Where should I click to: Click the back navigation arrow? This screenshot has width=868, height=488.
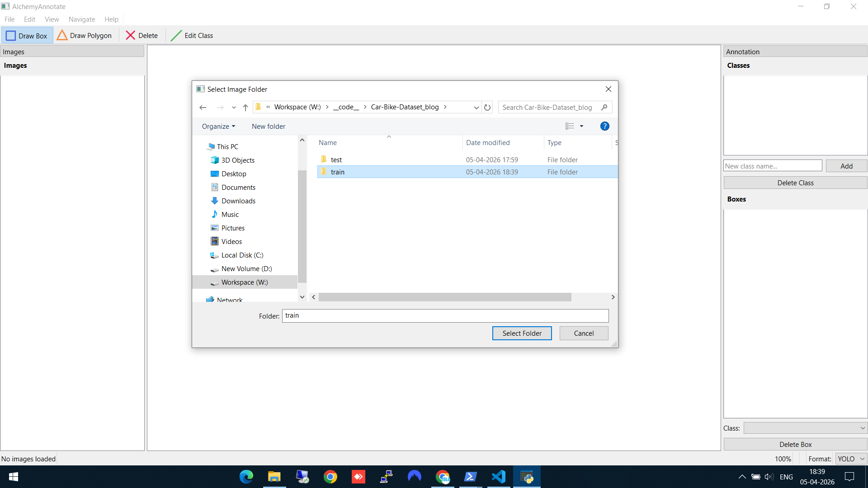coord(203,107)
